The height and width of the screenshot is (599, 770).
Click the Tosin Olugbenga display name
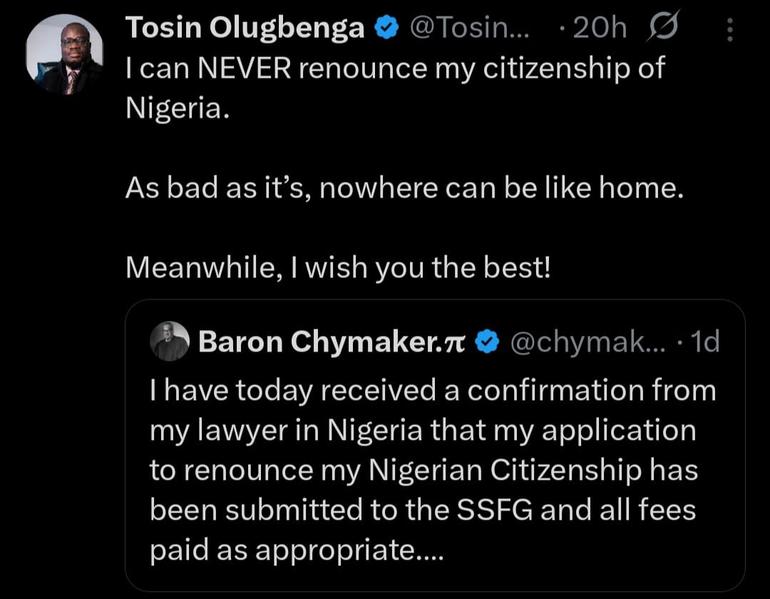coord(245,27)
